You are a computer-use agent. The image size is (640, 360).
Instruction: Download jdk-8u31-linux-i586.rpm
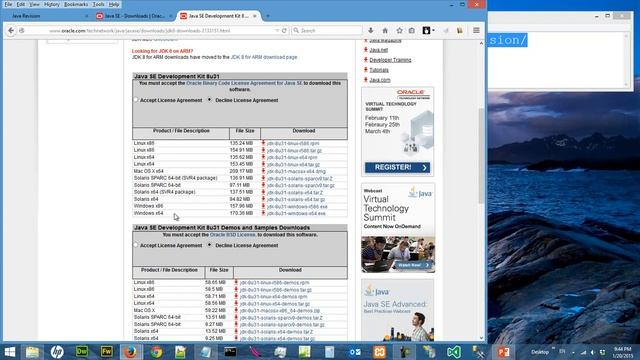(293, 143)
